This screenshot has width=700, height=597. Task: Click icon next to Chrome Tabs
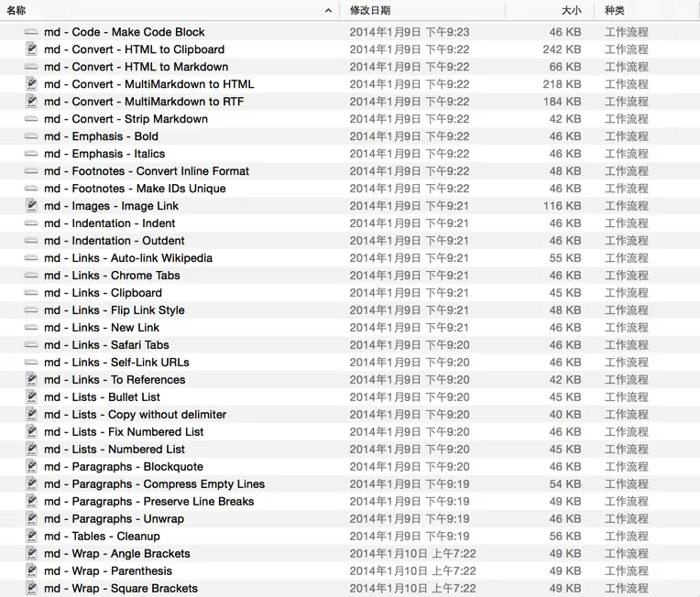click(31, 276)
